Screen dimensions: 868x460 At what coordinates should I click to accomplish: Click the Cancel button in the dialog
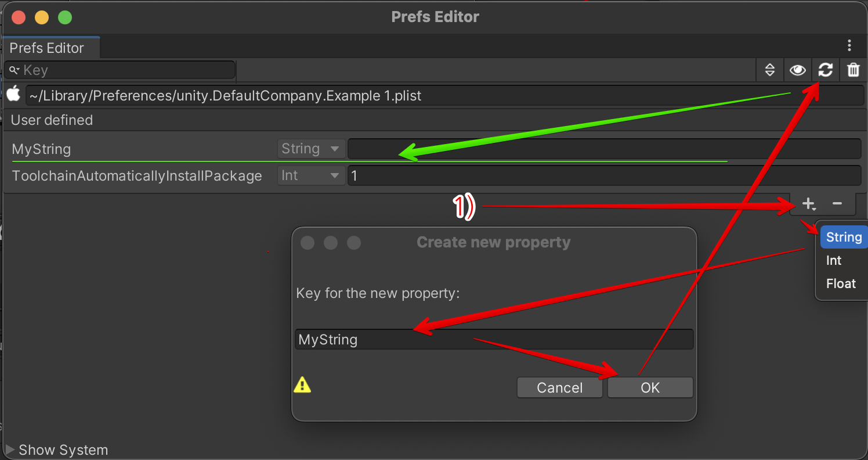(x=559, y=387)
